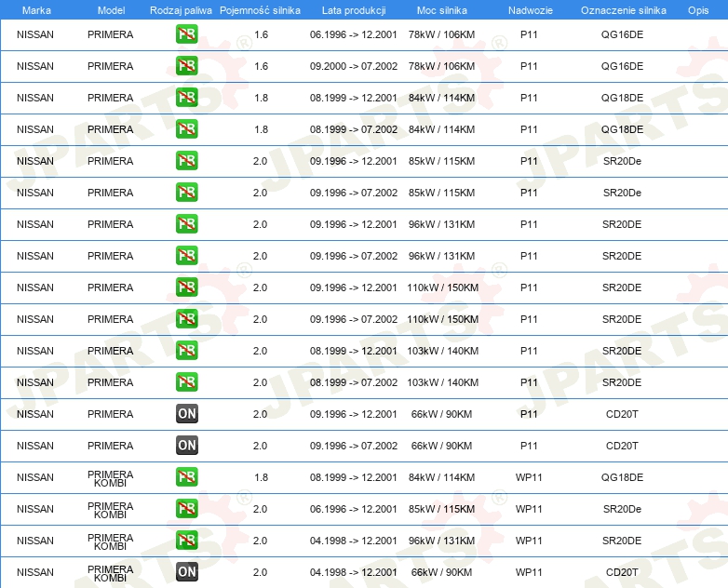Click the Pojemność silnika column header
This screenshot has height=588, width=728.
point(260,10)
